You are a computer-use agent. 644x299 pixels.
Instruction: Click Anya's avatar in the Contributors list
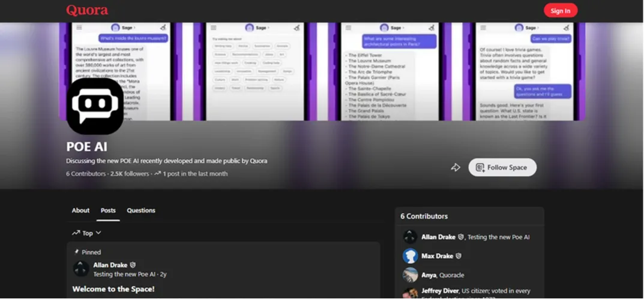(x=410, y=275)
